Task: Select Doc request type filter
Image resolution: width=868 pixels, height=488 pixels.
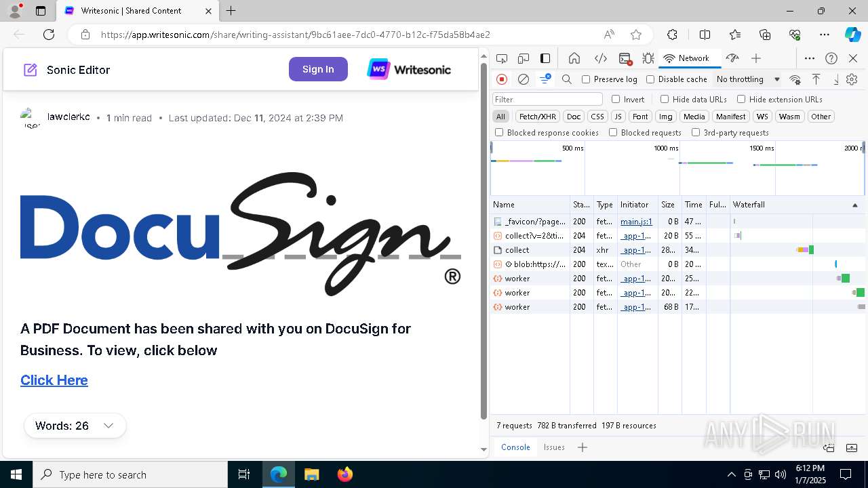Action: [574, 117]
